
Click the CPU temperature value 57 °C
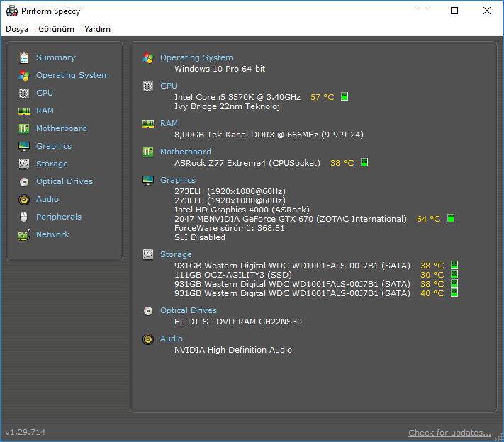322,97
